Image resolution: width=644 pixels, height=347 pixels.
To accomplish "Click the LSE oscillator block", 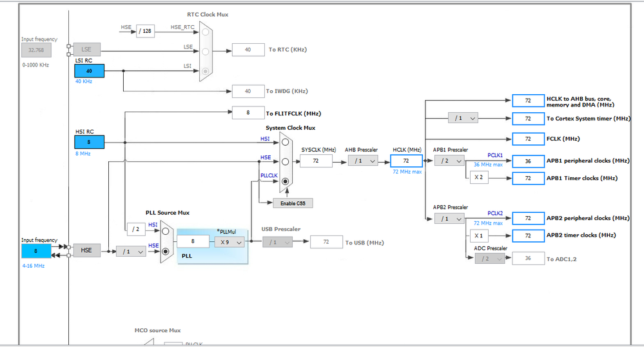I will 86,50.
